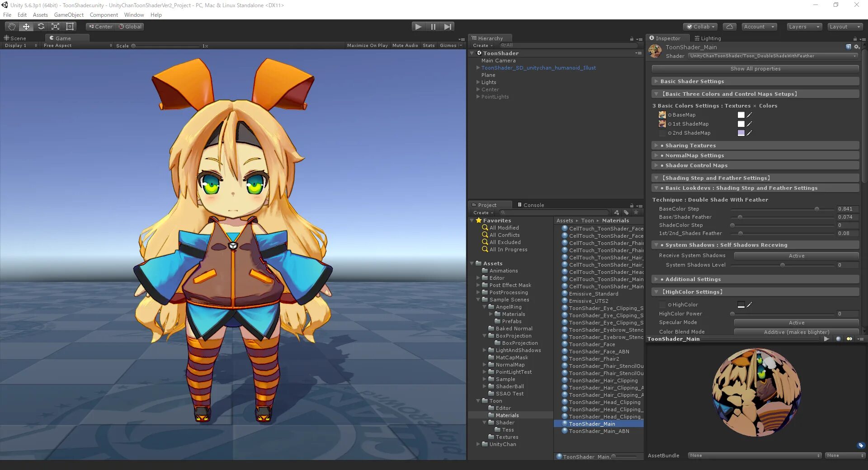Viewport: 868px width, 470px height.
Task: Open the File menu
Action: pyautogui.click(x=7, y=15)
